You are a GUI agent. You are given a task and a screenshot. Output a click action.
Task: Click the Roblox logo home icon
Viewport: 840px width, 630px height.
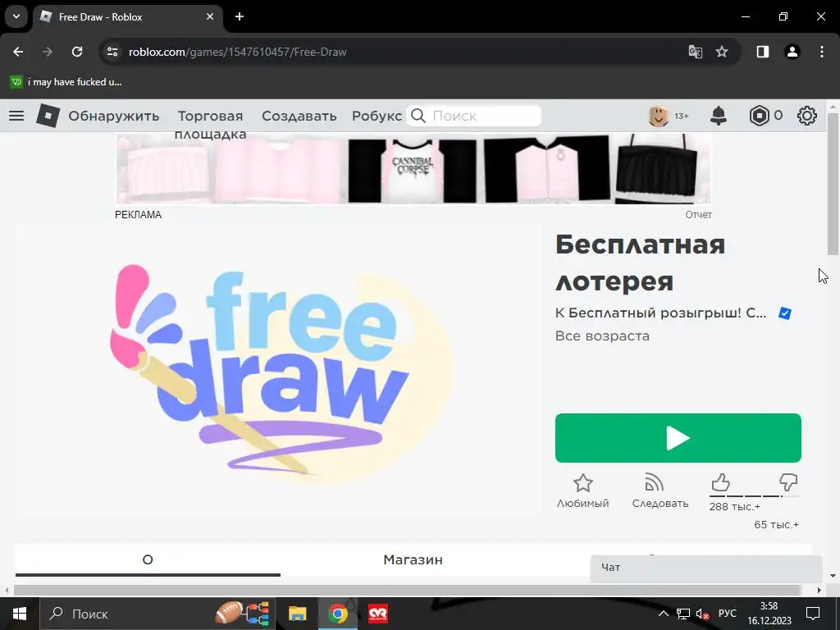coord(48,115)
